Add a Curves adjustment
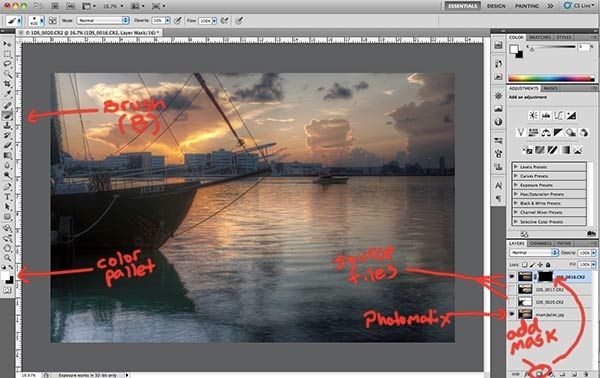Viewport: 600px width, 378px height. [x=558, y=115]
